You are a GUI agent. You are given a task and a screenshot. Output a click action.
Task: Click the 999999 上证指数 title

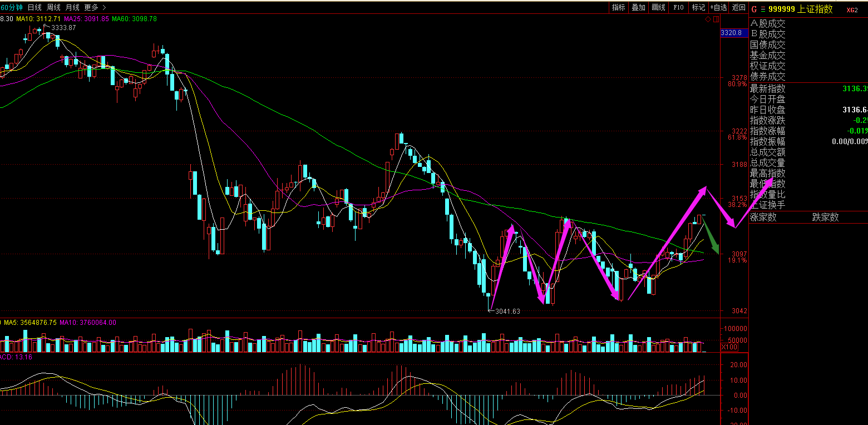(801, 9)
